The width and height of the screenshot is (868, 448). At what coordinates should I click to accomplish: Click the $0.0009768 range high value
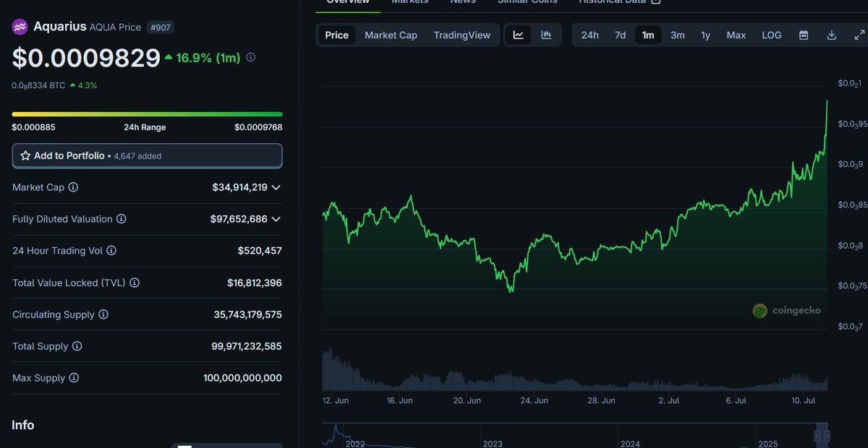point(258,127)
